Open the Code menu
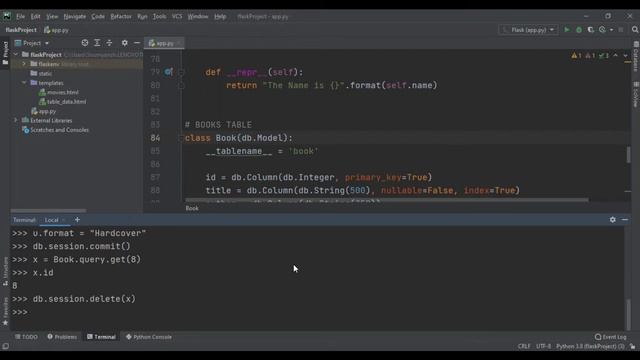 pyautogui.click(x=98, y=17)
